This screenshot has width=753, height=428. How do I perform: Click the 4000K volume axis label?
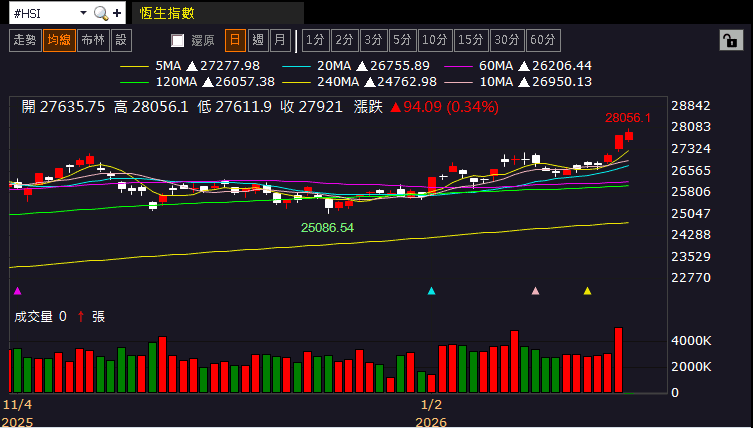[x=692, y=341]
